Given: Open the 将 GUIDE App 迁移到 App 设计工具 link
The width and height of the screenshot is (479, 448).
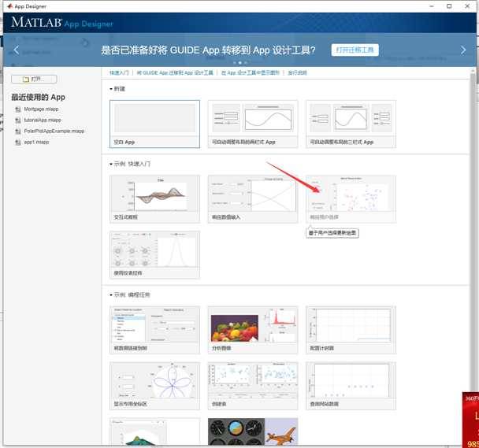Looking at the screenshot, I should pyautogui.click(x=175, y=72).
